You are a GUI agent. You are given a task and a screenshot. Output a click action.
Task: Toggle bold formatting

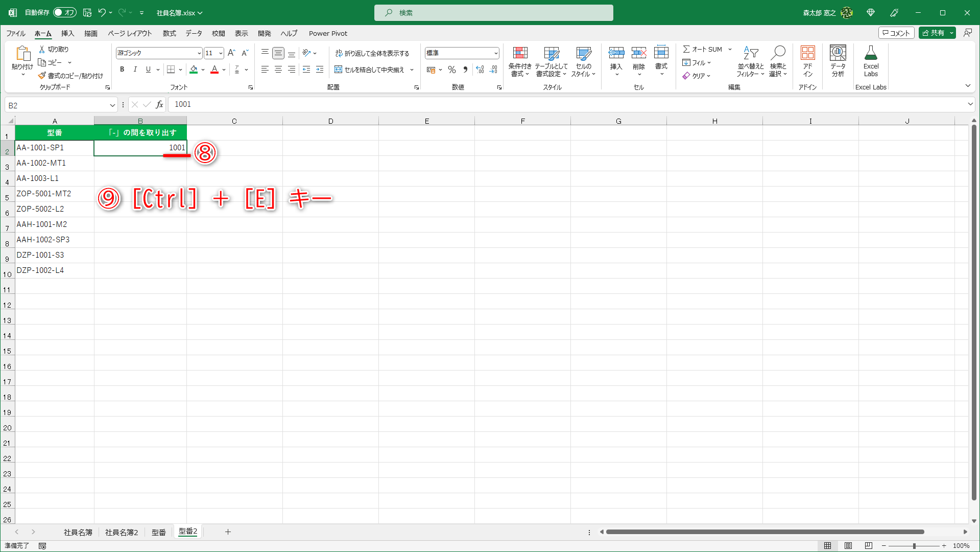[x=122, y=70]
